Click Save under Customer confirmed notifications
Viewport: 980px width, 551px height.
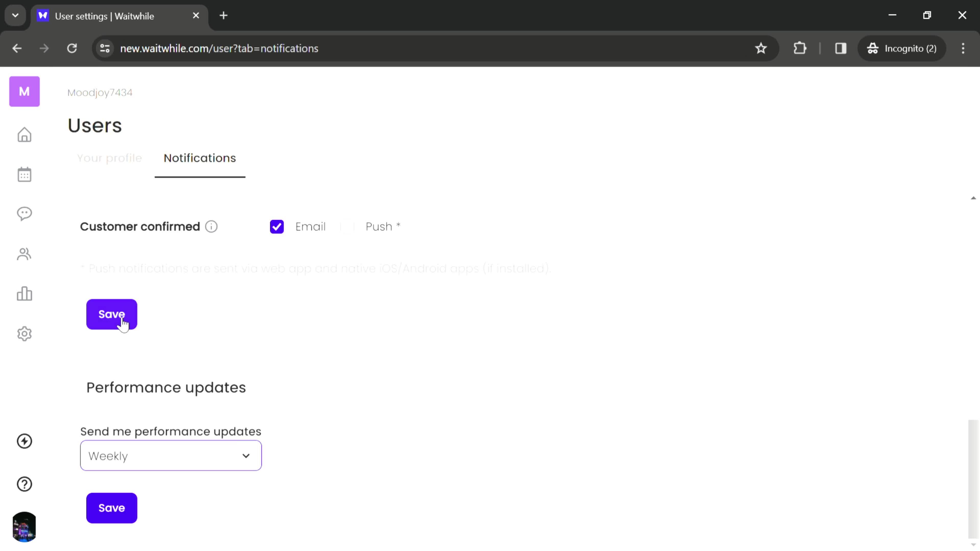[x=112, y=314]
